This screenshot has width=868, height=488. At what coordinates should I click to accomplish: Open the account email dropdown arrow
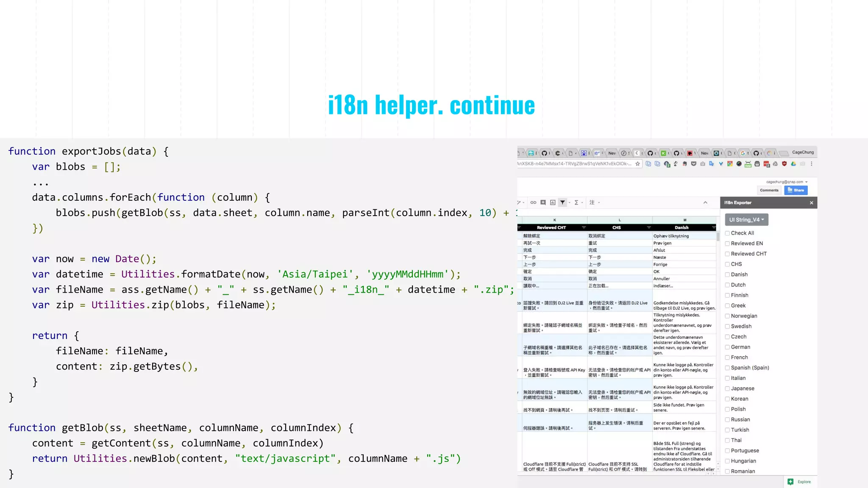click(807, 182)
